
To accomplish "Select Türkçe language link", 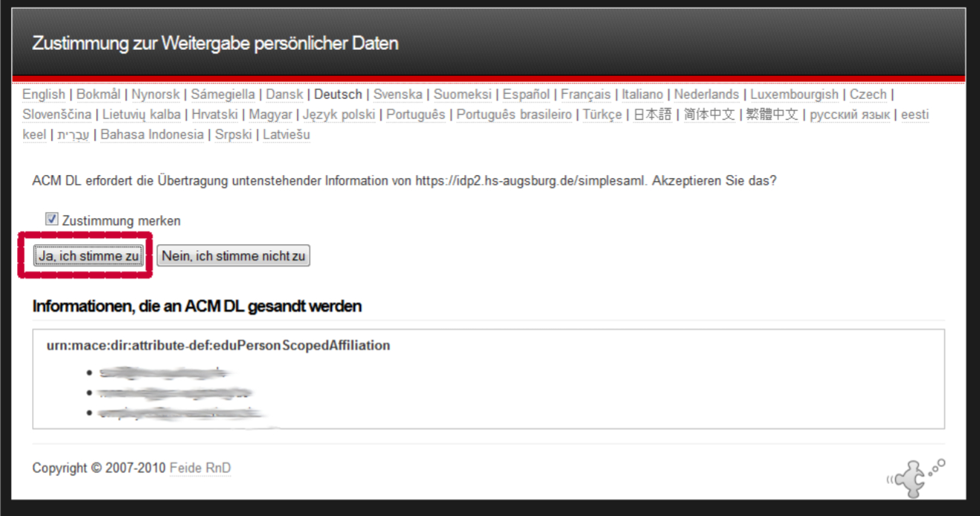I will click(x=602, y=115).
